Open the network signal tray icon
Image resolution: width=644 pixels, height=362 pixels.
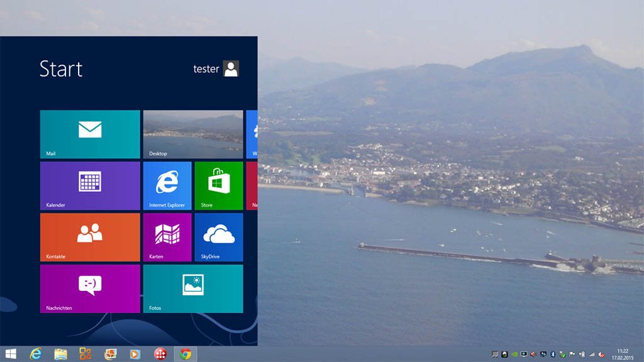pyautogui.click(x=592, y=354)
